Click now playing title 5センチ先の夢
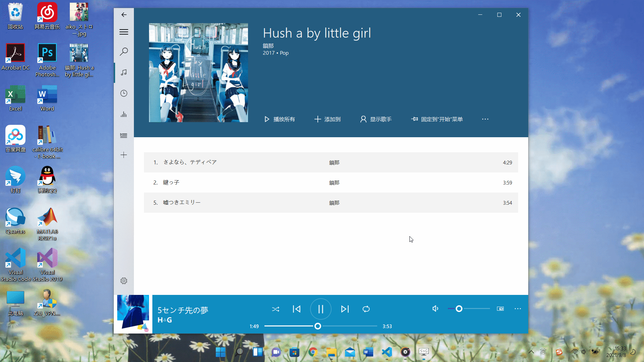Image resolution: width=644 pixels, height=362 pixels. [x=183, y=310]
